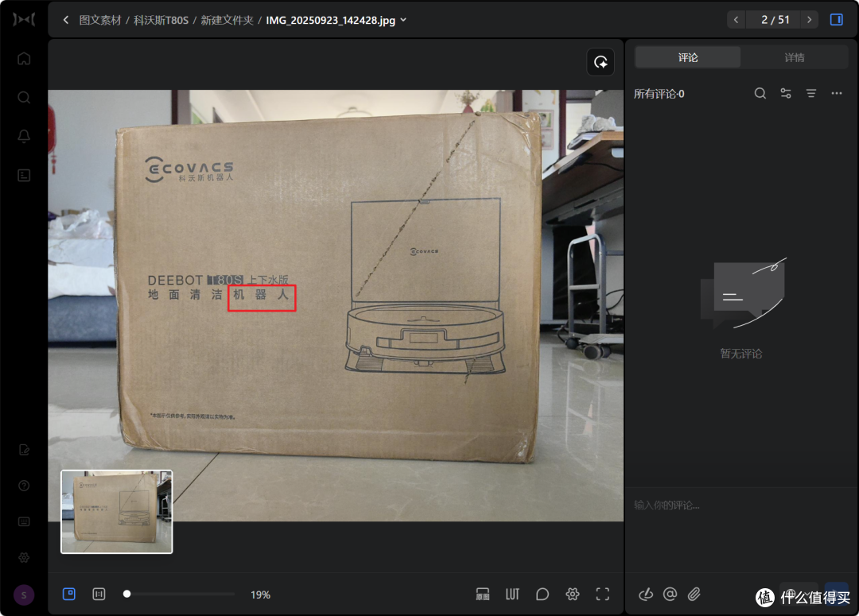The width and height of the screenshot is (859, 616).
Task: Open sidebar settings gear
Action: pos(24,557)
